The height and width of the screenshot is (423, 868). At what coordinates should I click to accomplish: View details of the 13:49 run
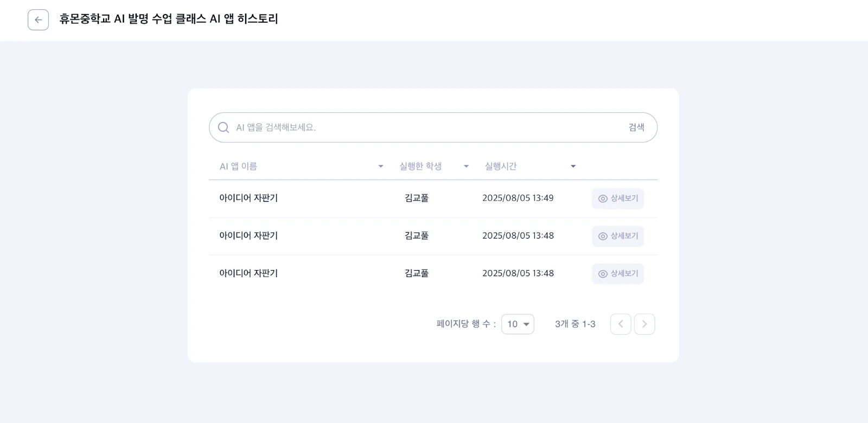point(617,198)
